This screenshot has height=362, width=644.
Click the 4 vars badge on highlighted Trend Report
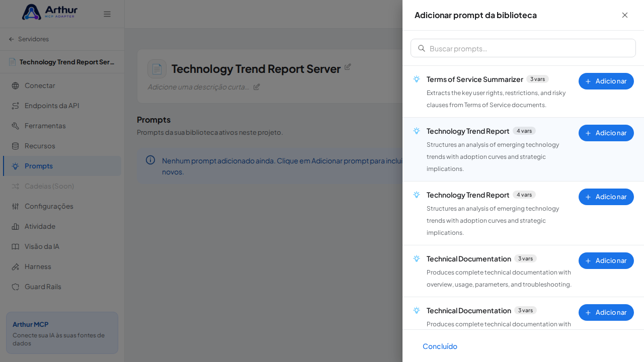pyautogui.click(x=524, y=131)
